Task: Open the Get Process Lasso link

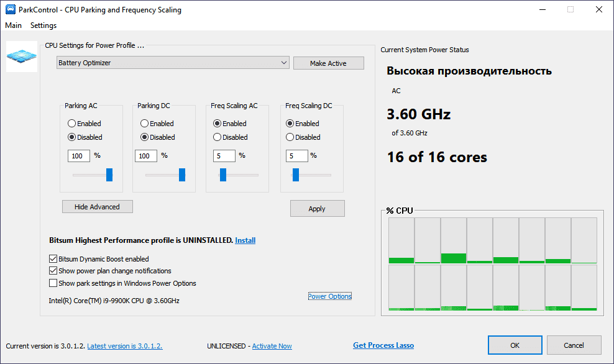Action: pos(383,345)
